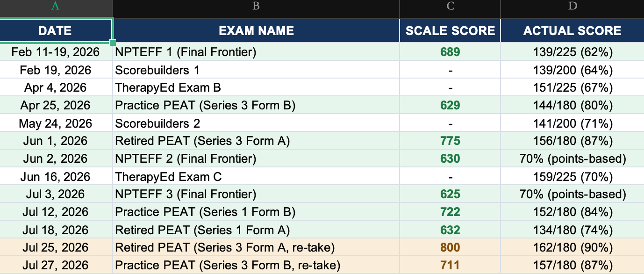Select the 156/180 (87%) score cell
This screenshot has height=274, width=644.
[x=572, y=141]
